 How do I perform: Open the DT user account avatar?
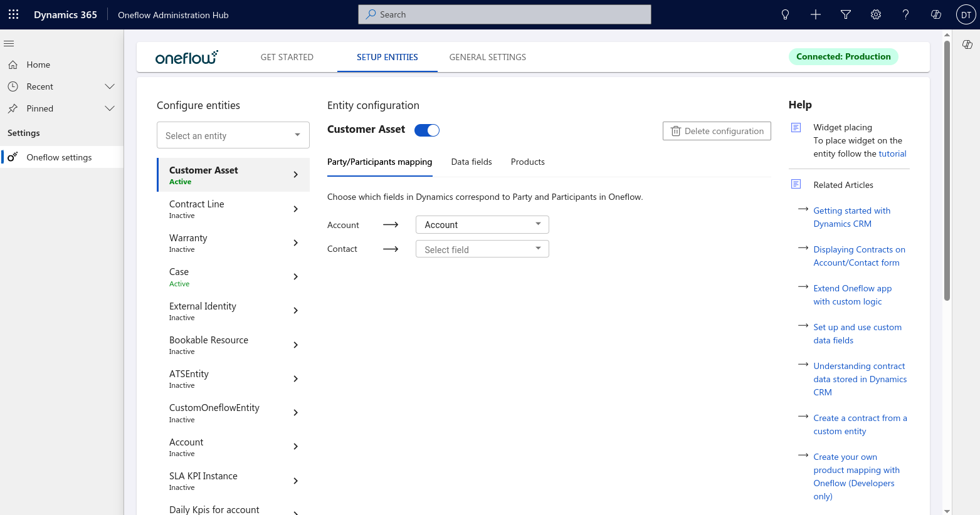click(x=966, y=14)
